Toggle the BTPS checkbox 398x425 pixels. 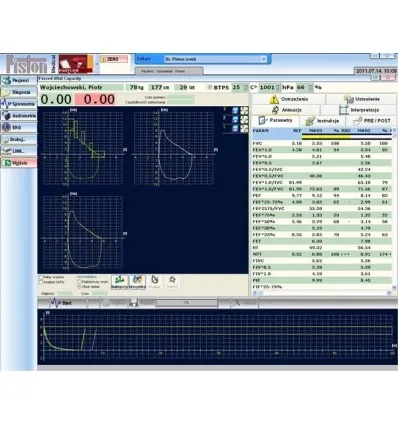[209, 87]
